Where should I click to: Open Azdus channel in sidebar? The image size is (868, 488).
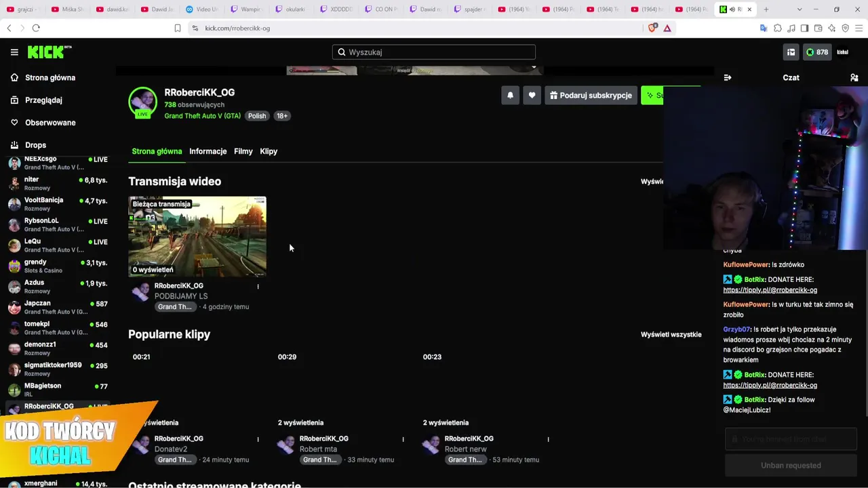coord(58,287)
